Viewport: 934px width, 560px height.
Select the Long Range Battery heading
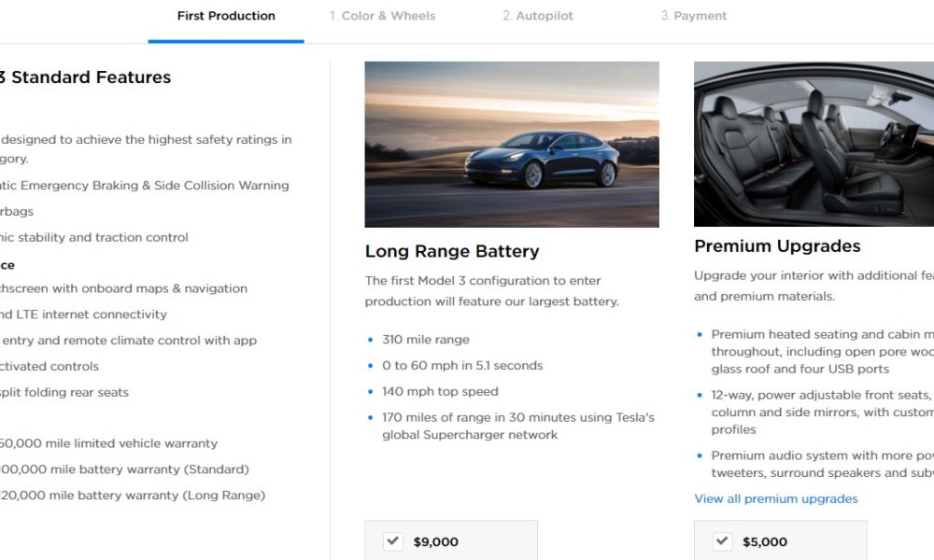pos(452,251)
